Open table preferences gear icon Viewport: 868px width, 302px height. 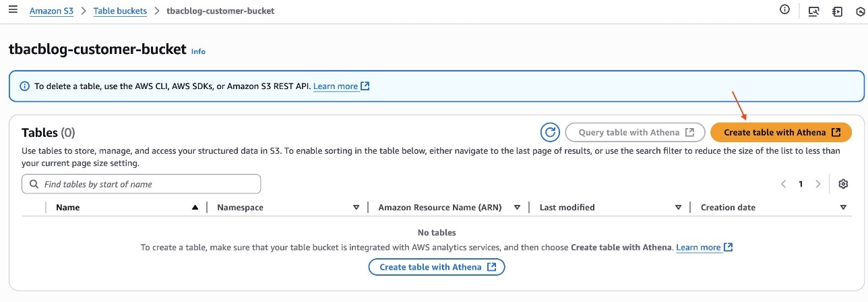pyautogui.click(x=843, y=184)
